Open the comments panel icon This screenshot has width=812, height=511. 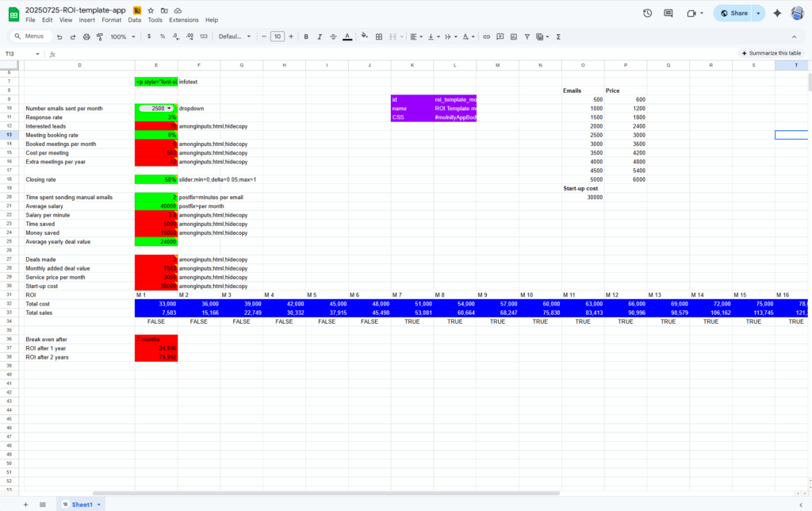pyautogui.click(x=668, y=13)
